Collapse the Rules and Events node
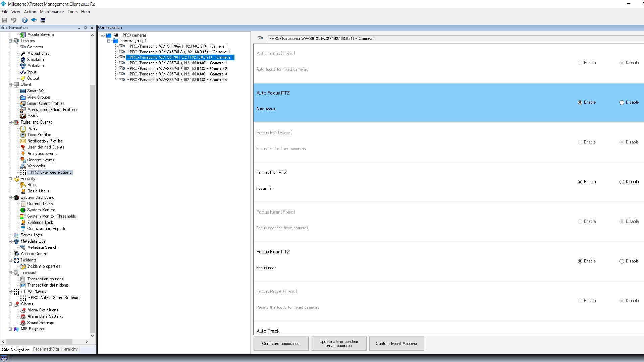The height and width of the screenshot is (362, 644). pyautogui.click(x=10, y=122)
